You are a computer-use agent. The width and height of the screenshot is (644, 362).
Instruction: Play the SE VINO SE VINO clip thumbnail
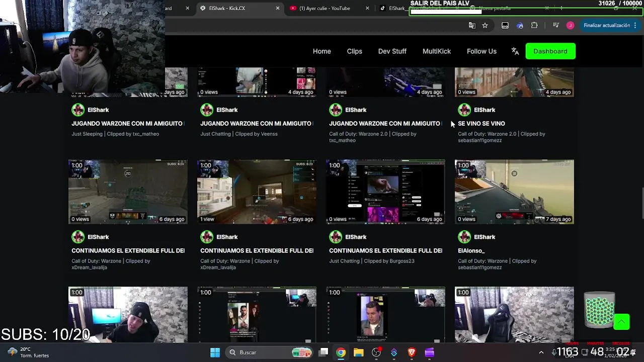[x=514, y=82]
